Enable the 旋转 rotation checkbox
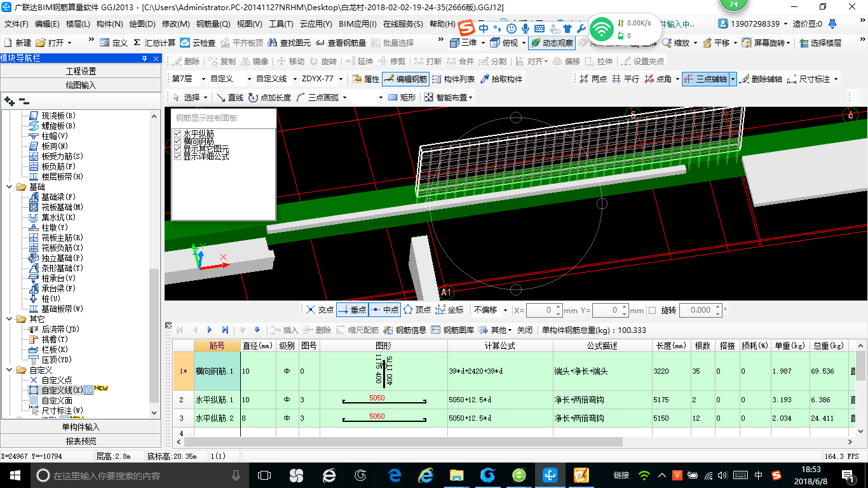868x488 pixels. 652,310
